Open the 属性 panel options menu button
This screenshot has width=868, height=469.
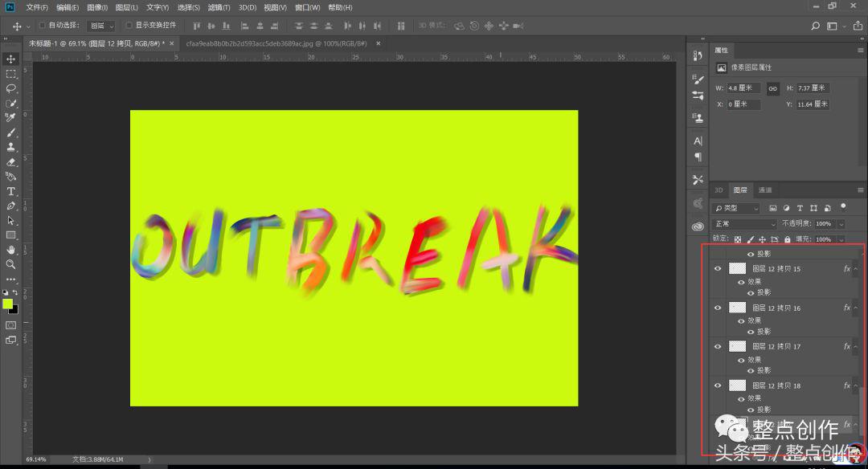860,51
